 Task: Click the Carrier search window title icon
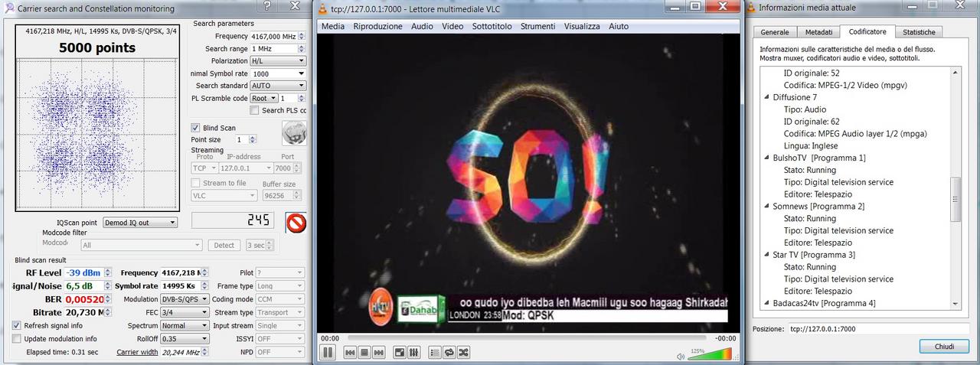(x=8, y=8)
